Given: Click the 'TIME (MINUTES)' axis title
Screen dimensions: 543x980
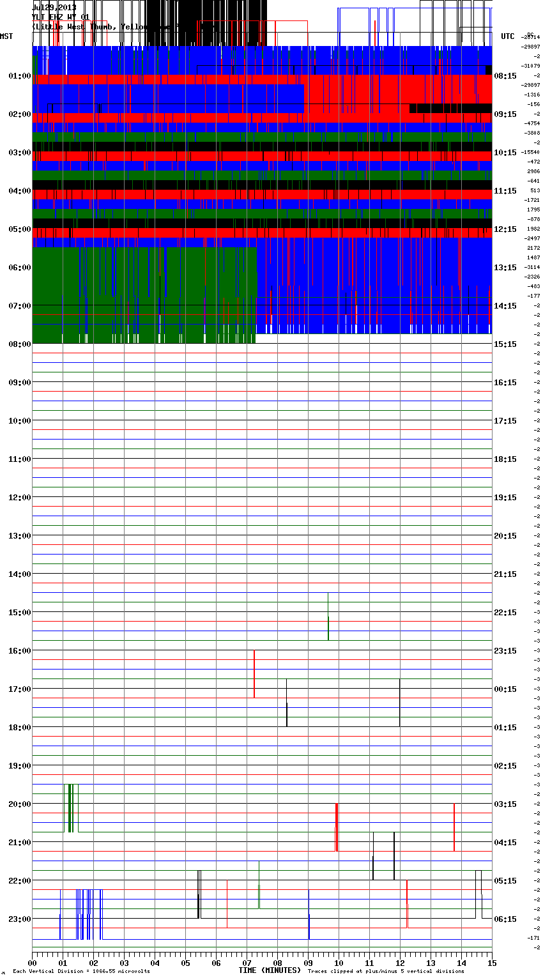Looking at the screenshot, I should point(270,970).
